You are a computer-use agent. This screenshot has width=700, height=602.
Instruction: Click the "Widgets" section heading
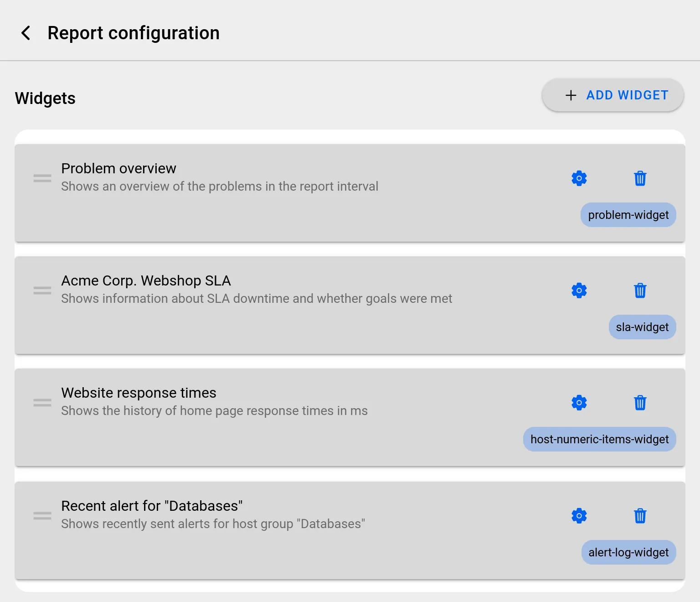[45, 98]
